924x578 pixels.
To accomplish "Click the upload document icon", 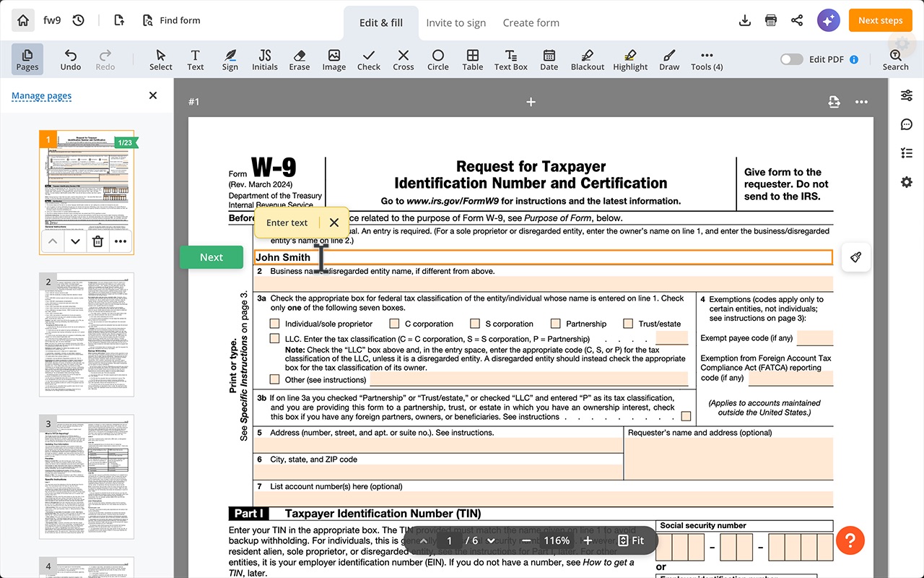I will [120, 20].
